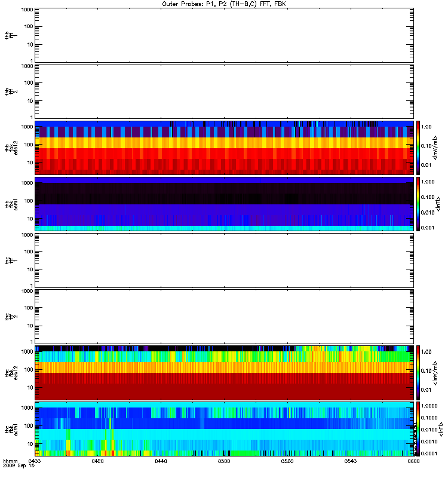The width and height of the screenshot is (448, 478).
Task: Click inside the thc fbk scm1 spectrogram
Action: point(224,429)
